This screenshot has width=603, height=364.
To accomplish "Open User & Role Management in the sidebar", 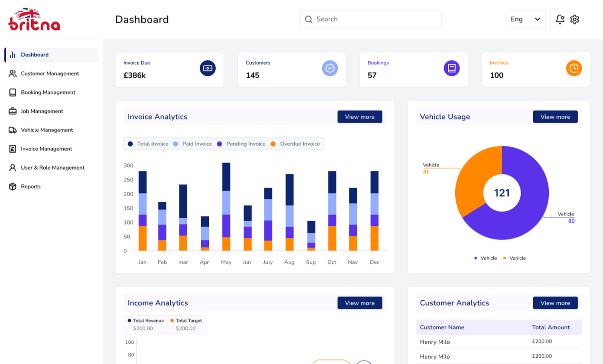I will click(x=52, y=168).
